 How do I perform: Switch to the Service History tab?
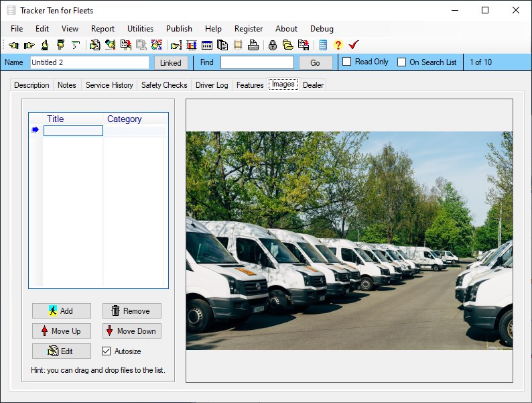(x=109, y=85)
